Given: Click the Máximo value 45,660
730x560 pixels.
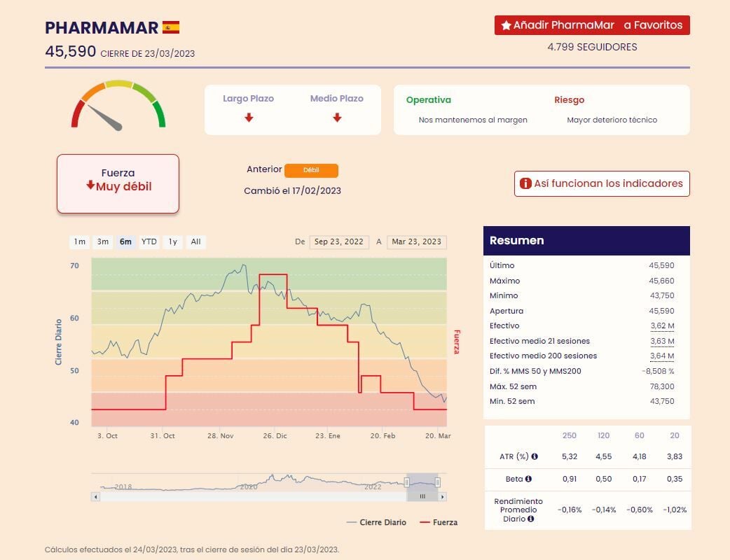Looking at the screenshot, I should pyautogui.click(x=661, y=281).
